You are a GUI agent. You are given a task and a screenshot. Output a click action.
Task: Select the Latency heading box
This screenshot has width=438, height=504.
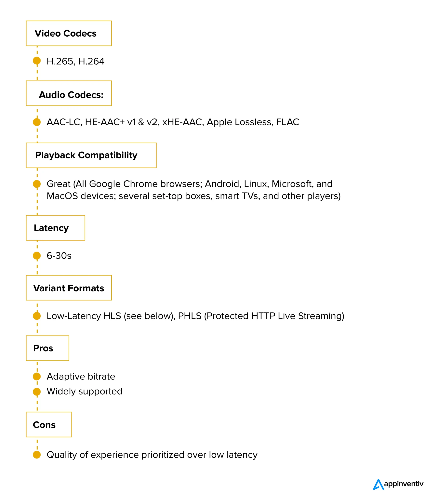56,228
